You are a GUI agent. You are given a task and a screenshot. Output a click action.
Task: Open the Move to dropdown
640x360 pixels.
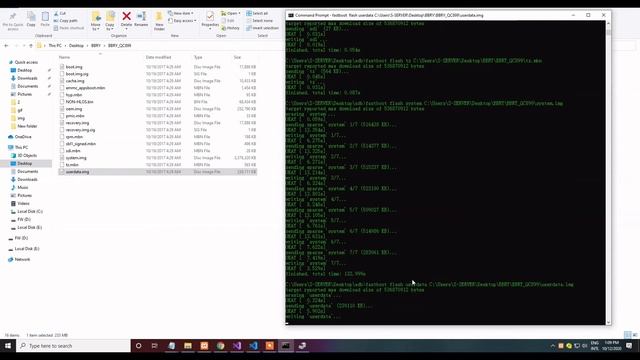[96, 21]
